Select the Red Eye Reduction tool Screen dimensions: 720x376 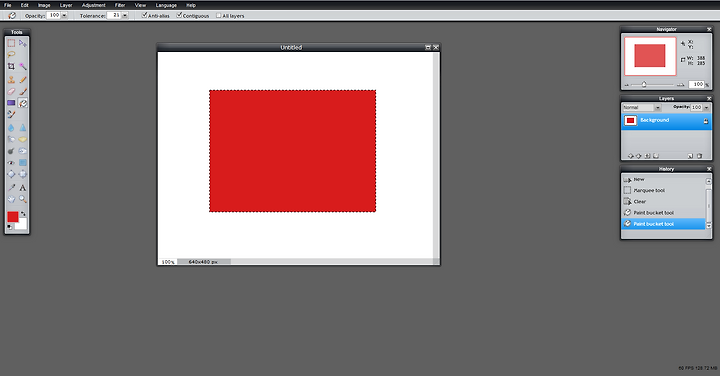coord(11,163)
